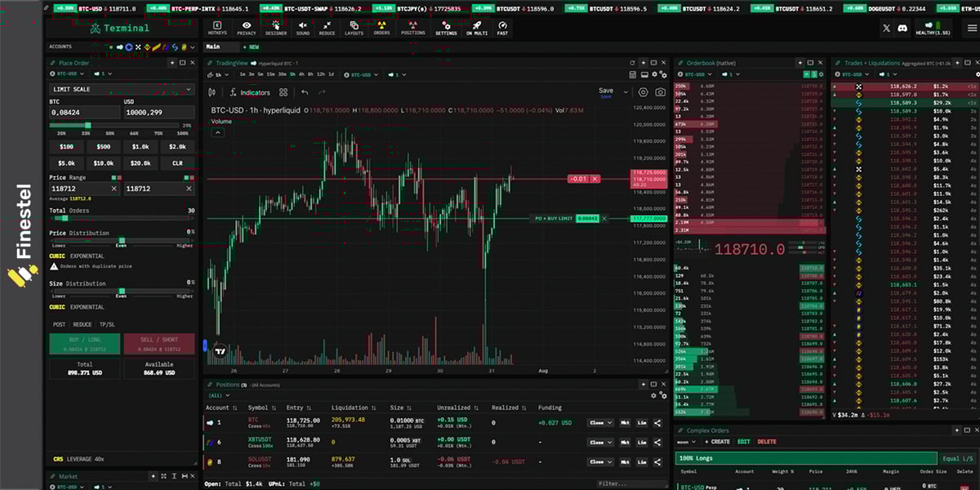
Task: Switch Size Distribution to EXPONENTIAL
Action: tap(86, 307)
